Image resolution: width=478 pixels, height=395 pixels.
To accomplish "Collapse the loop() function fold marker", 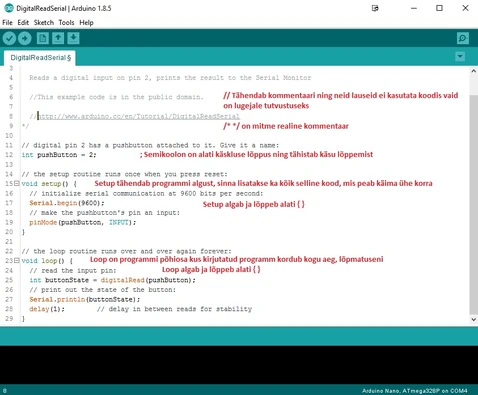I will click(x=17, y=260).
